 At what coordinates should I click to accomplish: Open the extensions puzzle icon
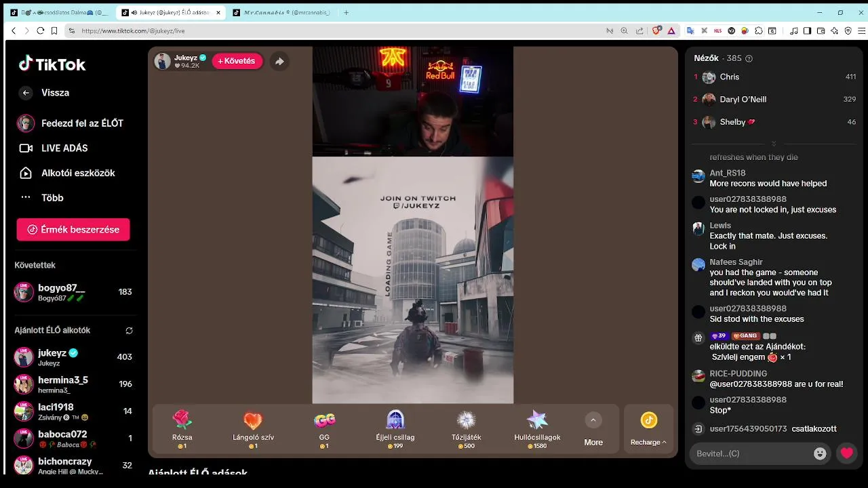(759, 30)
